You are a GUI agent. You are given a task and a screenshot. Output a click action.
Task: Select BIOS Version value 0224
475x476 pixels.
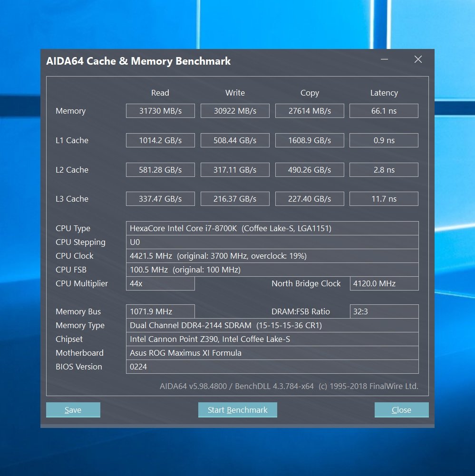pos(272,367)
